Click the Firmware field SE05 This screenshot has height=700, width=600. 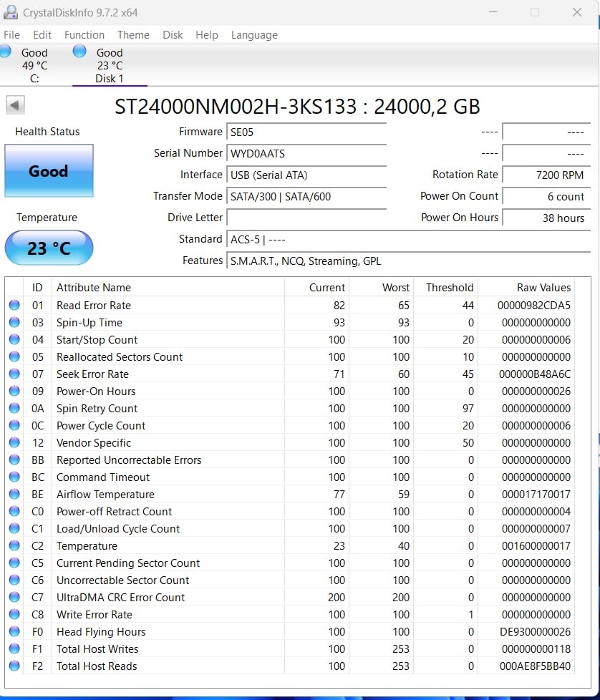coord(306,132)
